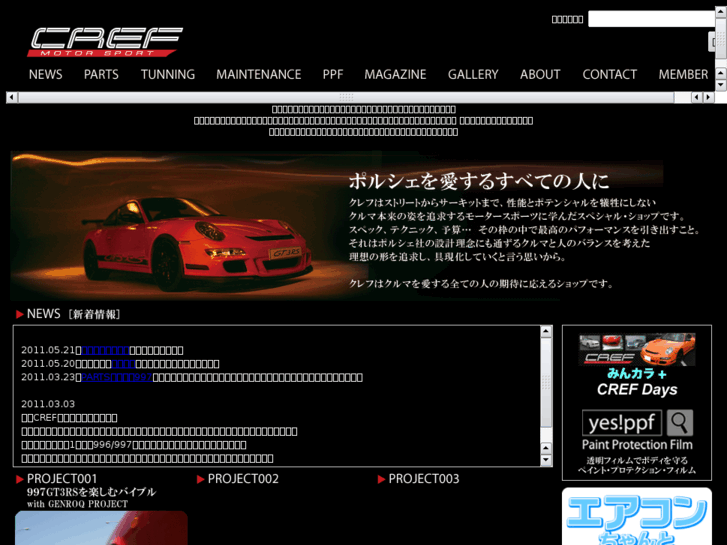Click the 2011.03.03 news date text
The image size is (727, 545).
48,404
